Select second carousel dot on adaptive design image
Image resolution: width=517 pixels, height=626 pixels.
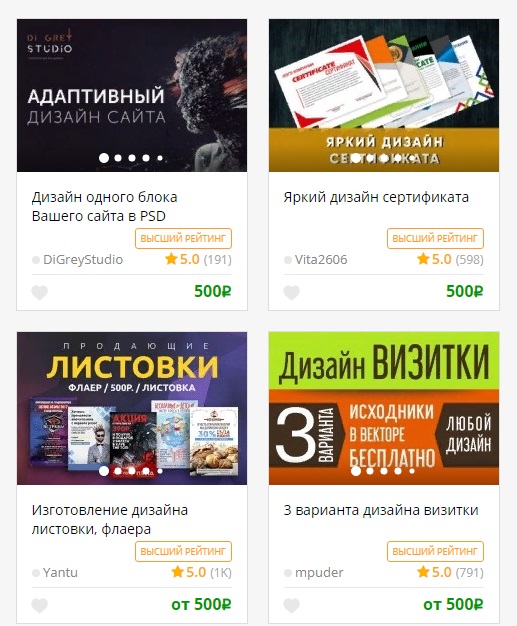(x=118, y=158)
